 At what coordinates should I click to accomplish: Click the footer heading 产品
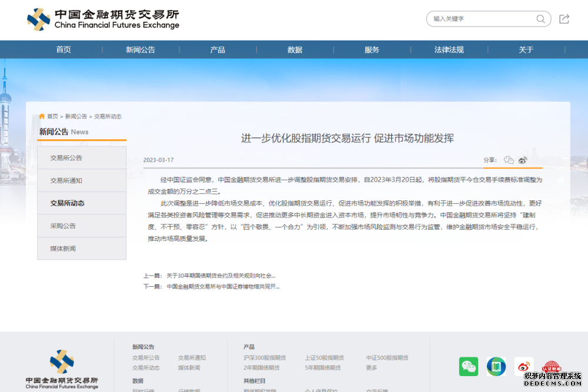pos(249,347)
